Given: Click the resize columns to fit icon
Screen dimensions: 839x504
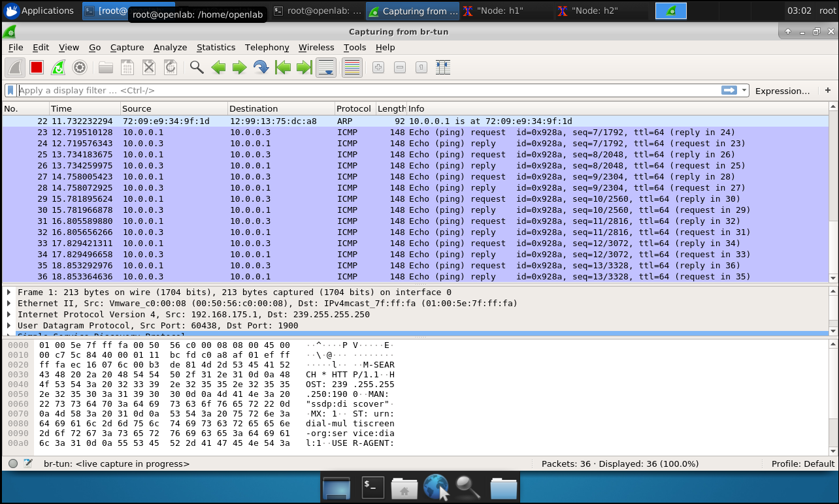Looking at the screenshot, I should [x=443, y=67].
